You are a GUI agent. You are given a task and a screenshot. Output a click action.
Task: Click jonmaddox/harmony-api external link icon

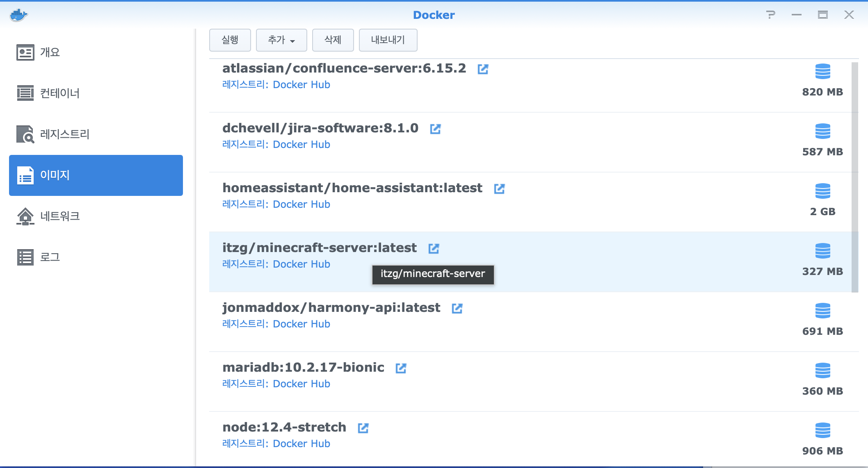457,308
